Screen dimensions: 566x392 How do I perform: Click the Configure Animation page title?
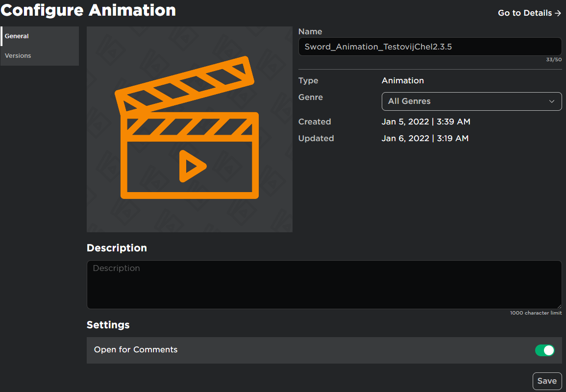[x=88, y=10]
